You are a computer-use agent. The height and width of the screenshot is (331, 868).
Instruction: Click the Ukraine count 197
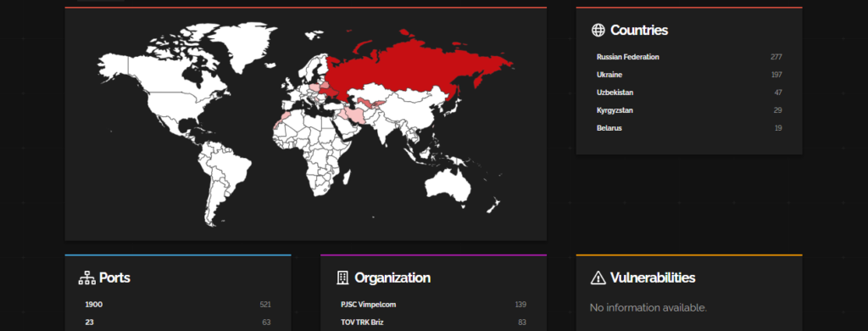pyautogui.click(x=776, y=75)
